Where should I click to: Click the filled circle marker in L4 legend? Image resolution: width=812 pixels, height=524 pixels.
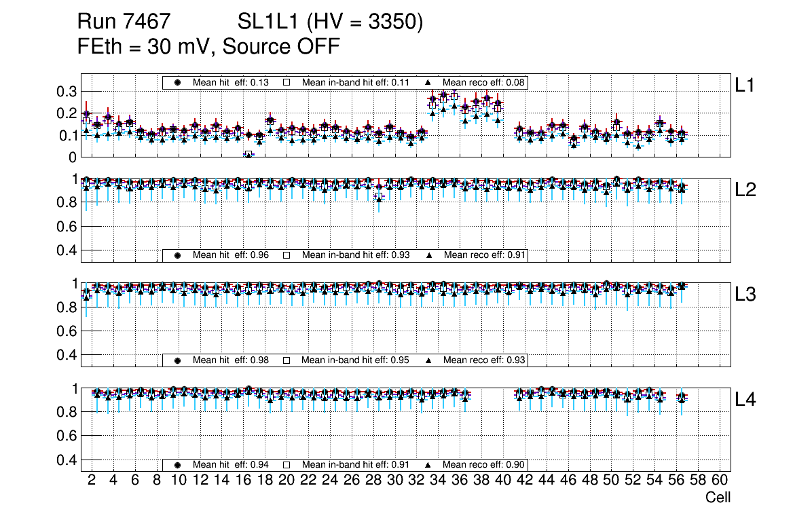coord(178,465)
